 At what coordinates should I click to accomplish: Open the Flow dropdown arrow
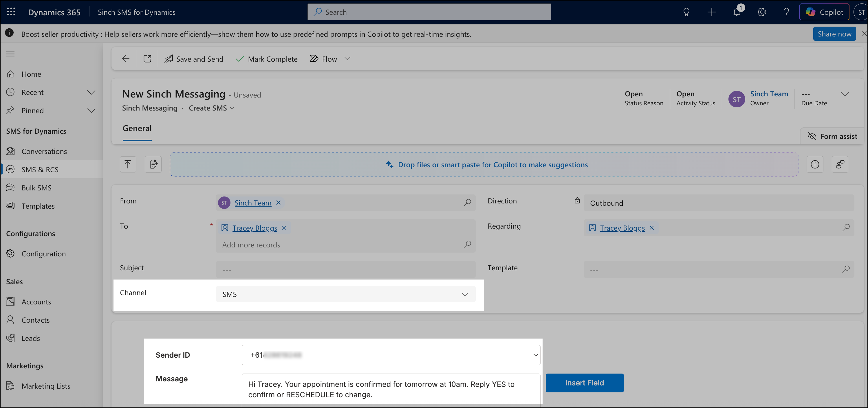(347, 58)
